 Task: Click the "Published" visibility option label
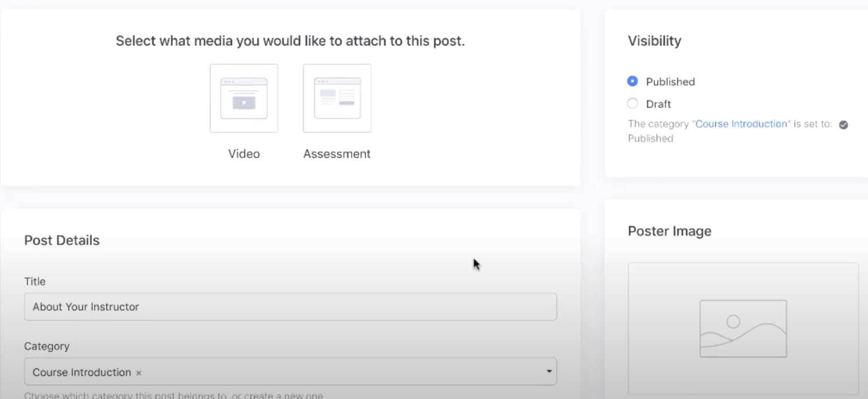coord(670,82)
